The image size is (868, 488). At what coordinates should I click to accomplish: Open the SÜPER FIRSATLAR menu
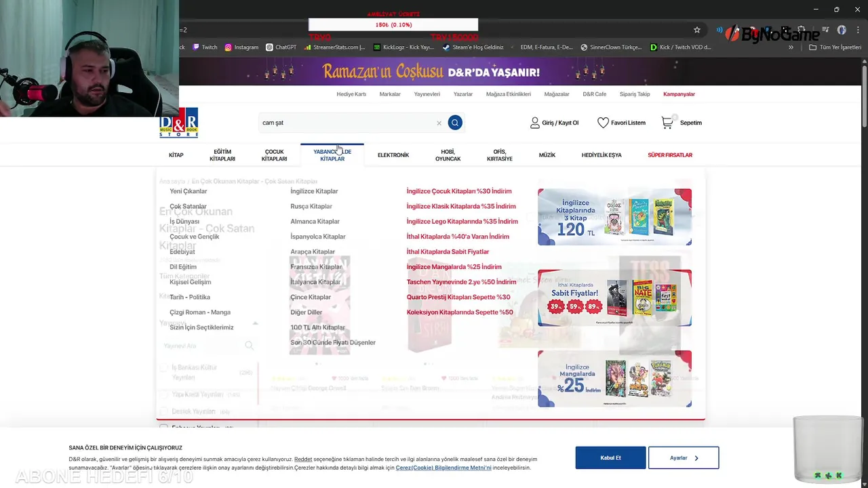click(x=670, y=155)
